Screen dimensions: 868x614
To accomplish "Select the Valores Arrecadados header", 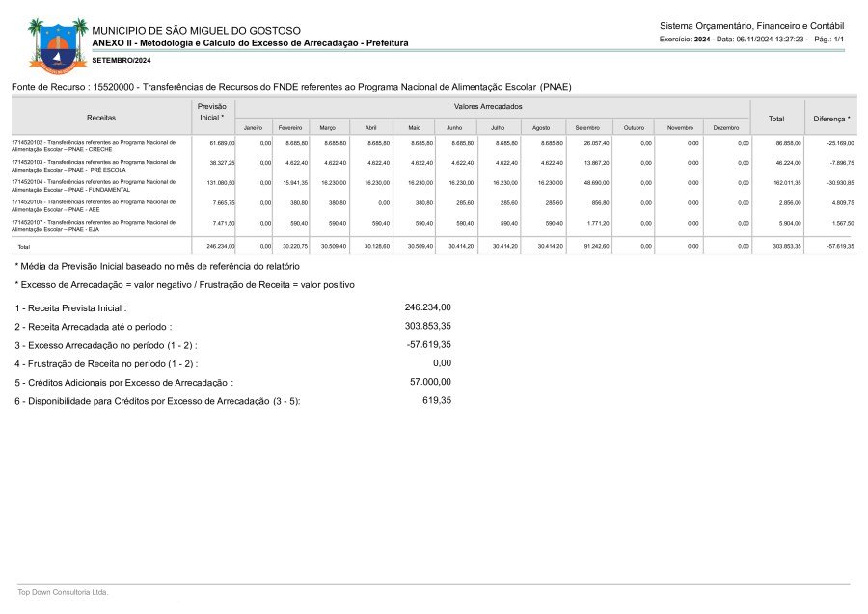I will [488, 106].
